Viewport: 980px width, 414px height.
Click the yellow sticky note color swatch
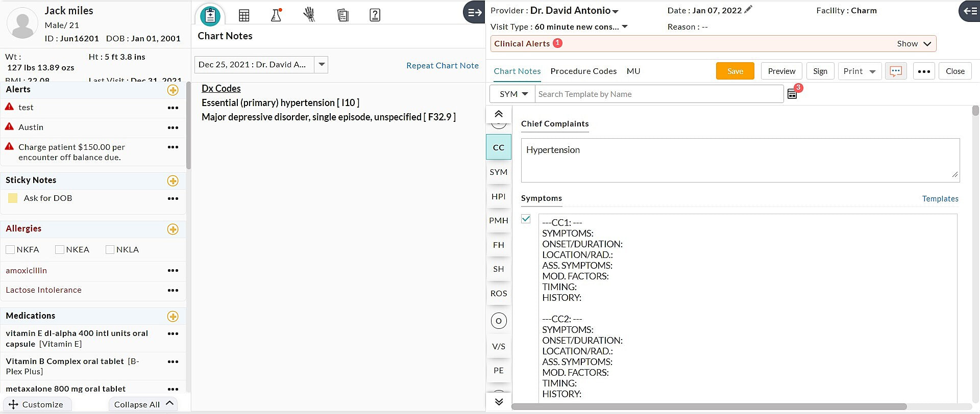13,198
